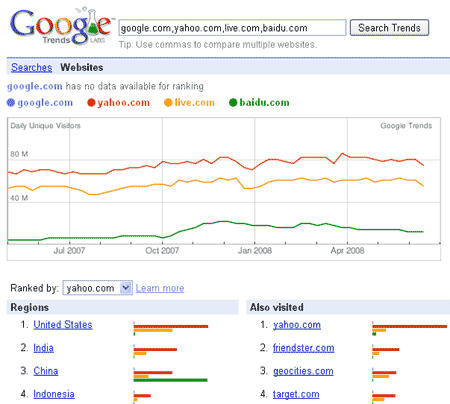Open the India region link

[43, 348]
